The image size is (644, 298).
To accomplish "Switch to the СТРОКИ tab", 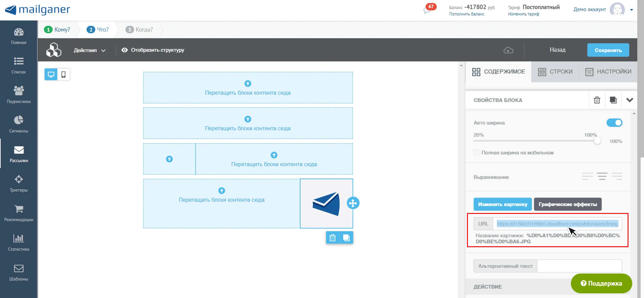I will [x=555, y=72].
